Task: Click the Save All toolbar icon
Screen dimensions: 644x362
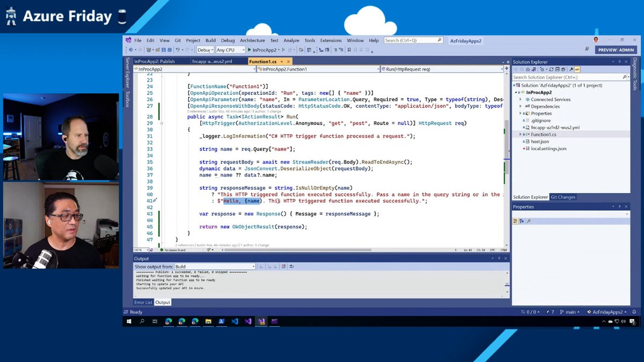Action: (x=169, y=50)
